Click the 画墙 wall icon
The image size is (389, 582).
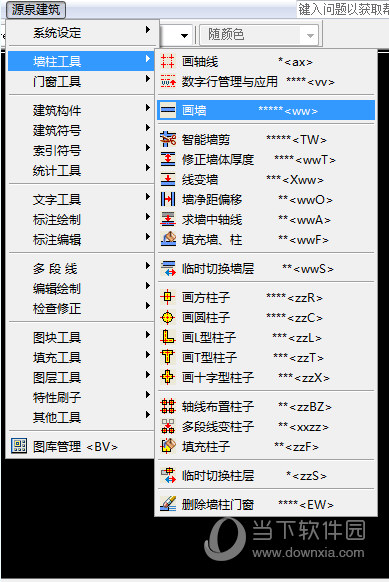click(x=167, y=110)
